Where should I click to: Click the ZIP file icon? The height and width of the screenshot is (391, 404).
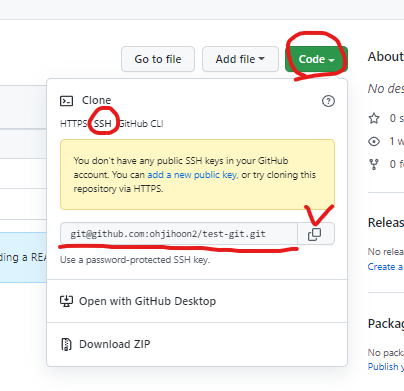(66, 344)
